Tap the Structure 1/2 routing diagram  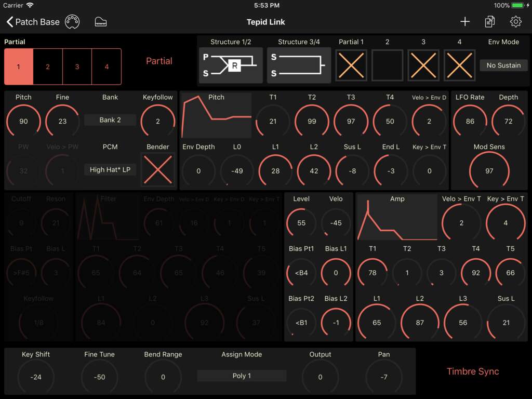(x=231, y=65)
